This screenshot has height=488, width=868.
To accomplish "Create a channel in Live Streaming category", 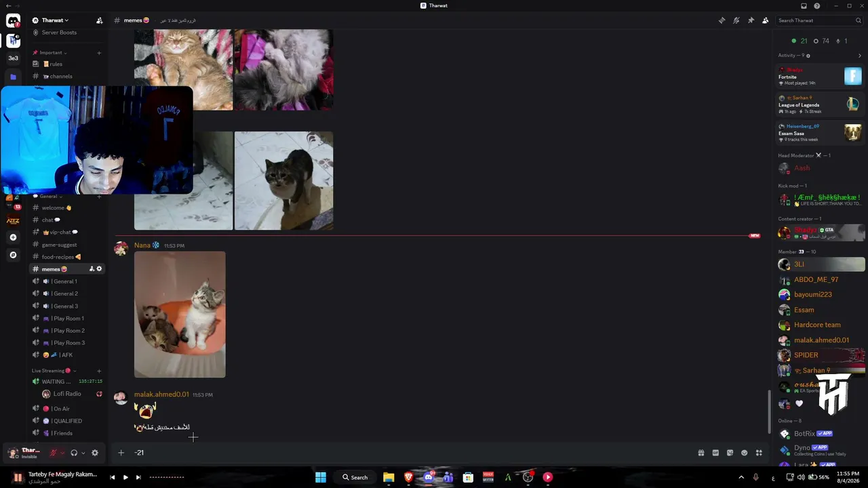I will click(99, 371).
